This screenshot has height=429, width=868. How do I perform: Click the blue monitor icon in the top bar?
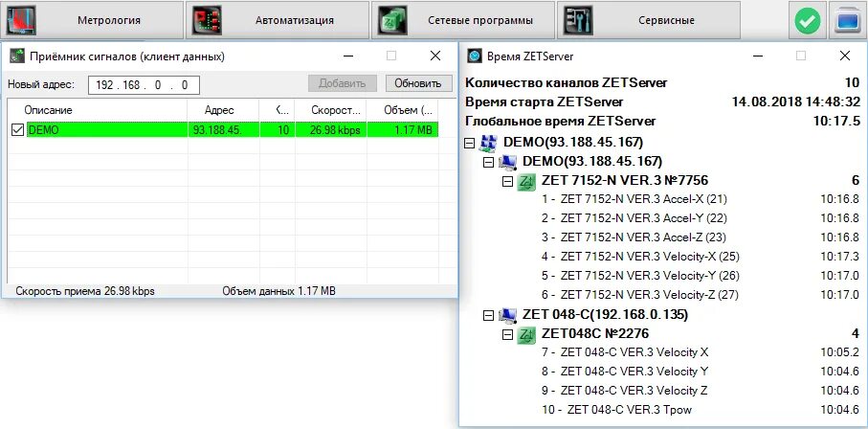(x=847, y=21)
